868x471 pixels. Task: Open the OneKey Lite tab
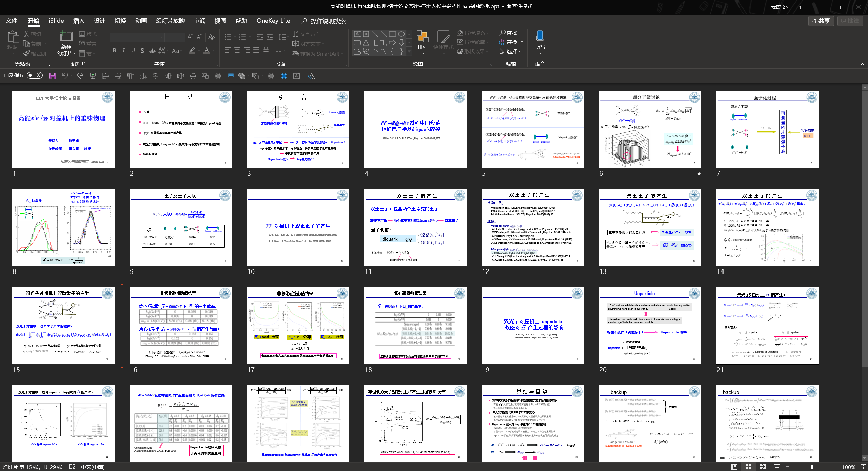coord(273,21)
